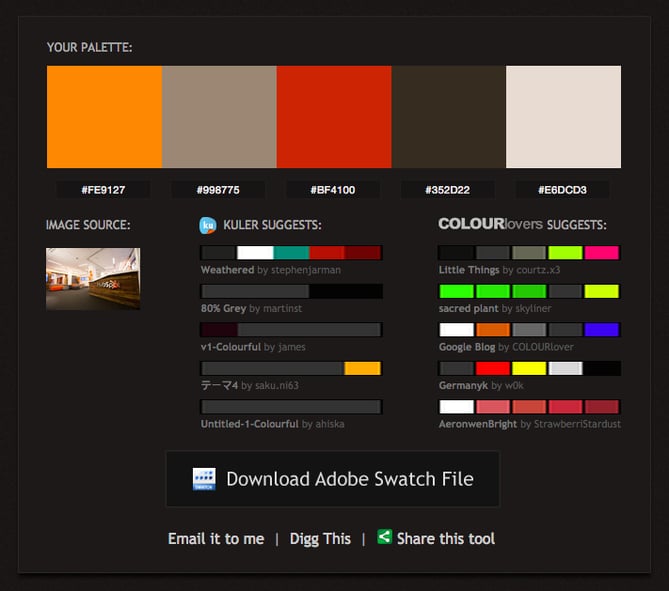Open the image source thumbnail
669x591 pixels.
93,279
